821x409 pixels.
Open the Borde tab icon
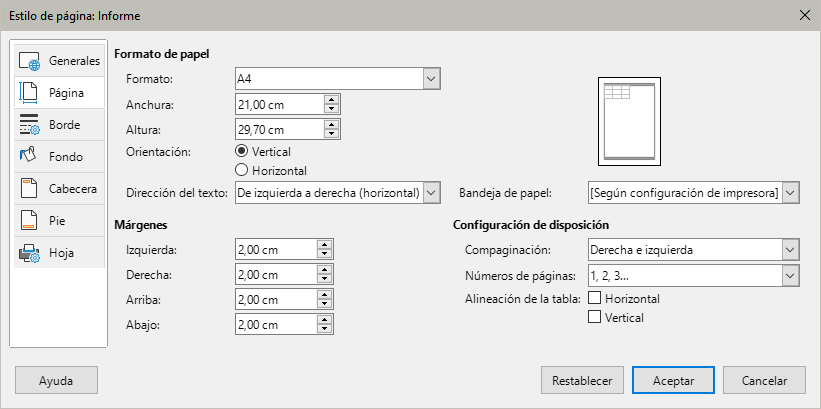29,125
